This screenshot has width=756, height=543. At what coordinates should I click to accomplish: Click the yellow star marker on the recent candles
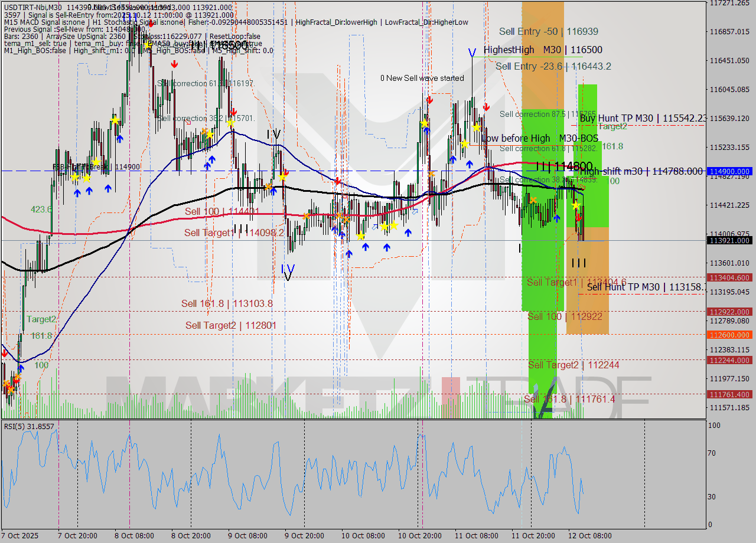576,205
